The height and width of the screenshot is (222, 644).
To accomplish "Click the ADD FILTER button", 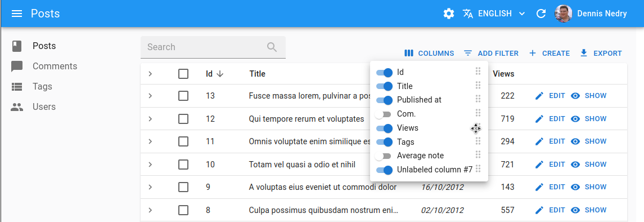I will 491,54.
